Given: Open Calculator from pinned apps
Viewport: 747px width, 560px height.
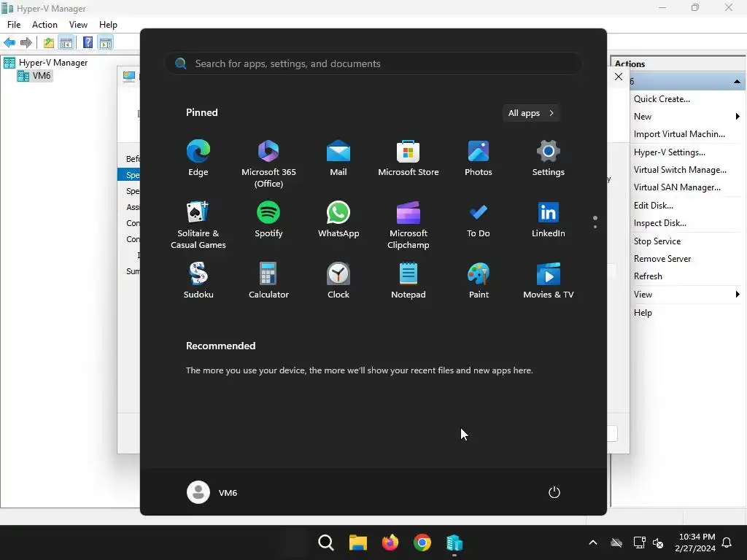Looking at the screenshot, I should click(268, 281).
